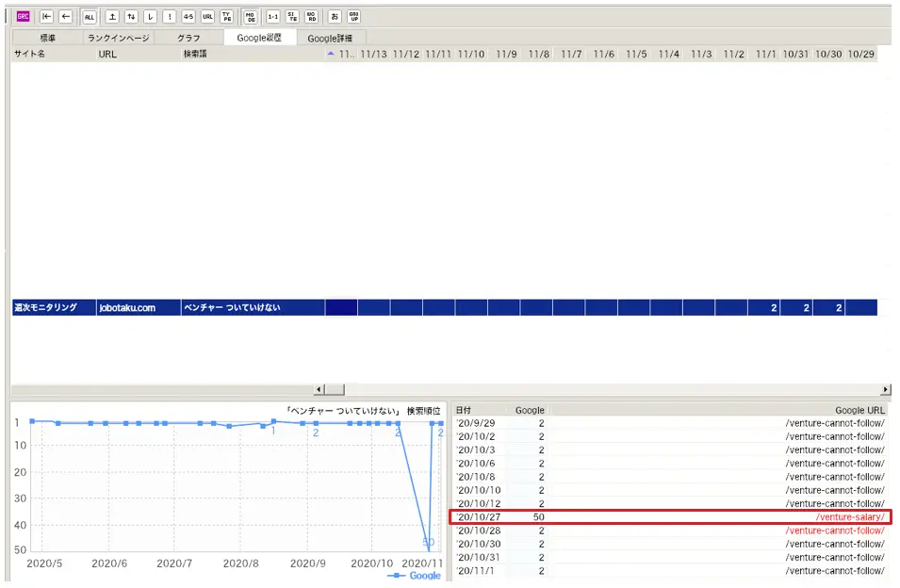Open the ランクインページ tab
The image size is (900, 588).
[118, 38]
